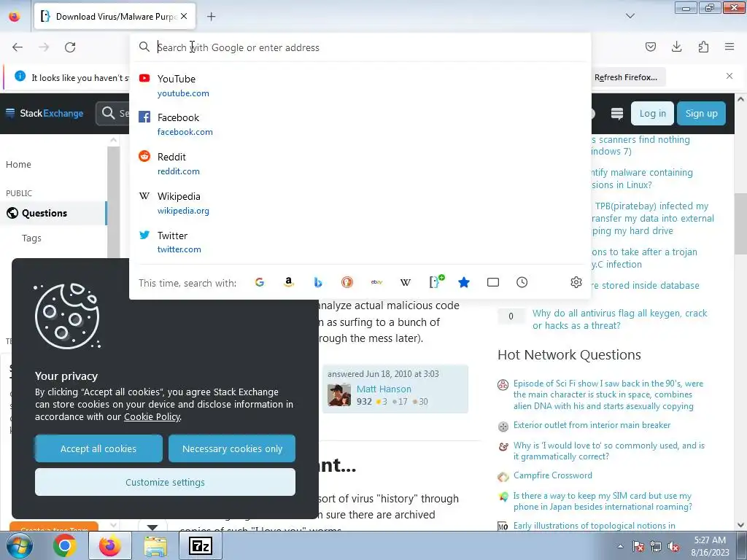
Task: Click the Log in button
Action: click(652, 113)
